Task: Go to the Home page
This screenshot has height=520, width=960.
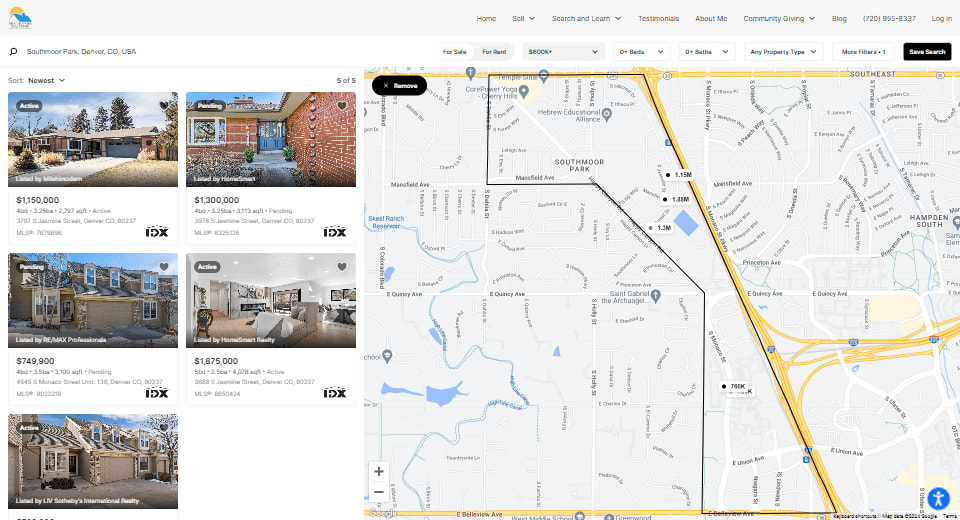Action: (486, 18)
